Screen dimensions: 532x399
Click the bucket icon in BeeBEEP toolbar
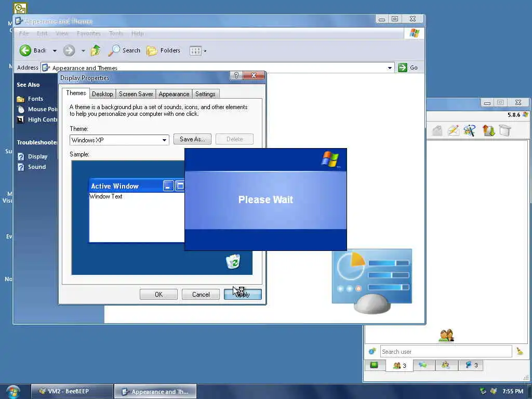(x=505, y=130)
